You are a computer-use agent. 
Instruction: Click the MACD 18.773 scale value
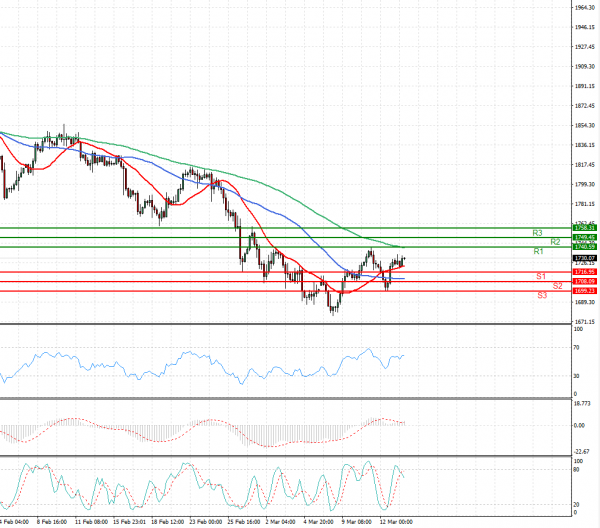point(582,403)
